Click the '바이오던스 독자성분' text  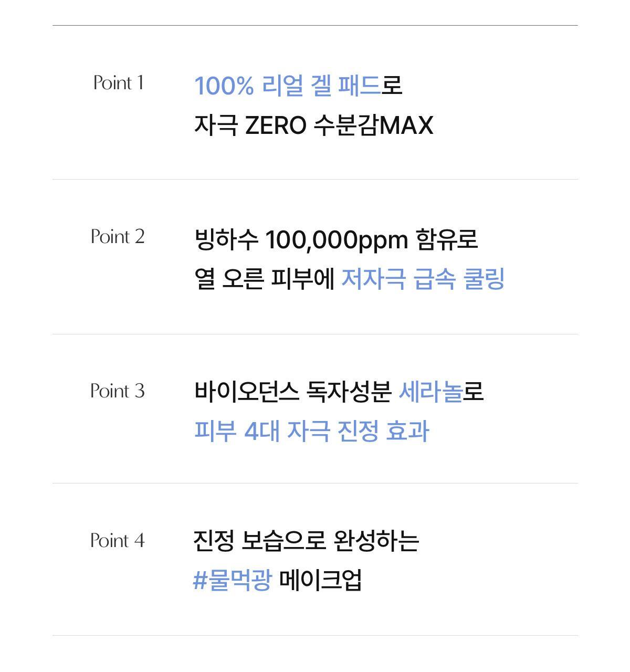click(x=293, y=392)
